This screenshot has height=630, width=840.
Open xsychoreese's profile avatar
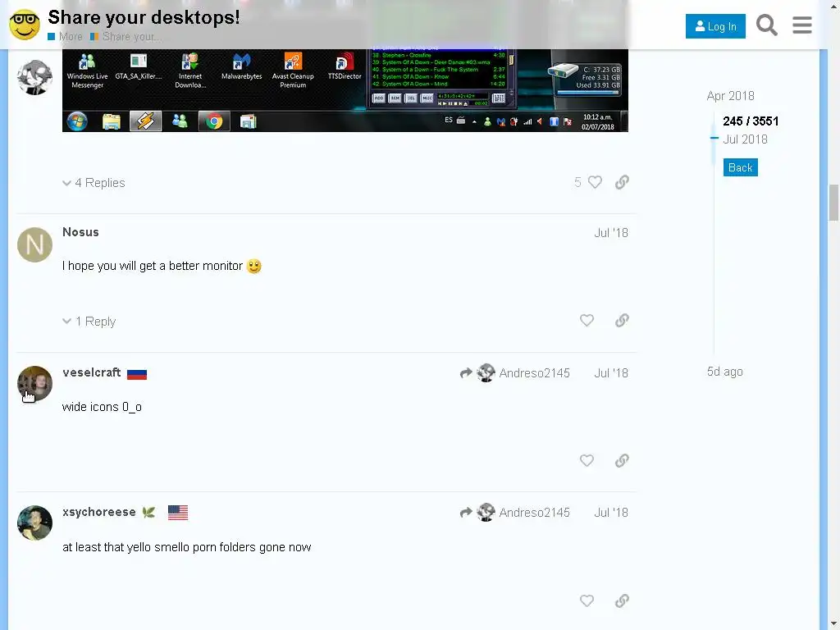tap(34, 523)
